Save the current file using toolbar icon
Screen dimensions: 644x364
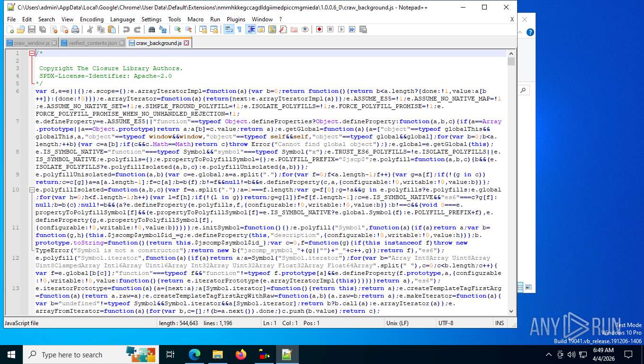click(32, 29)
